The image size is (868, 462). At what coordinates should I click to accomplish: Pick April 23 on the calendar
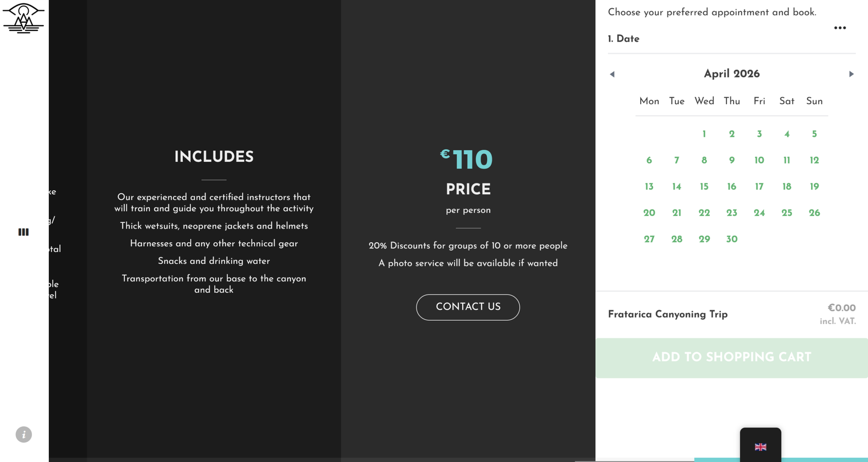[x=731, y=213]
